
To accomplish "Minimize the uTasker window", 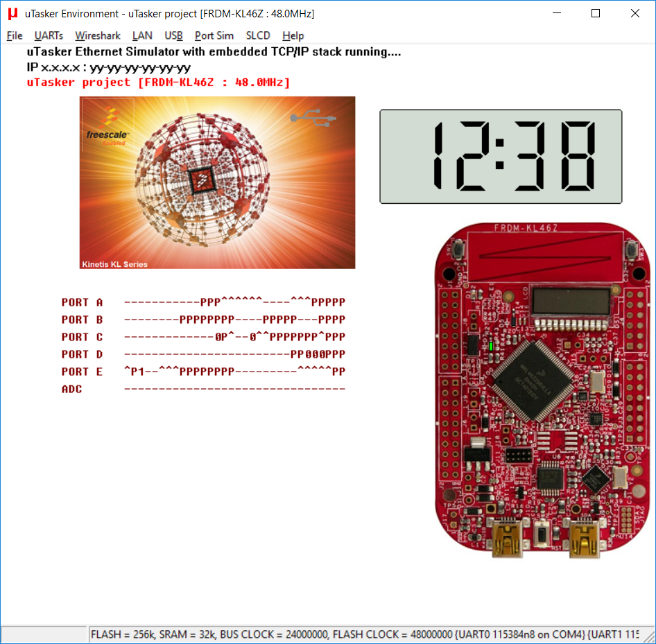I will 557,13.
